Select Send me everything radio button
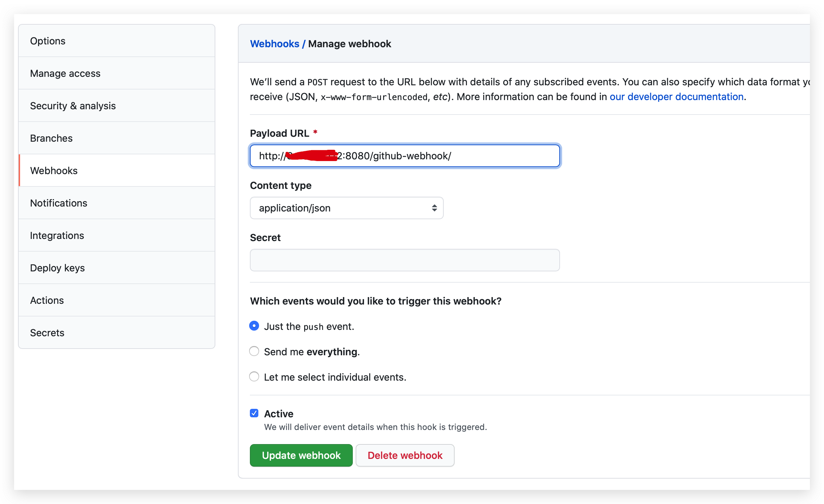This screenshot has height=504, width=824. pos(254,351)
